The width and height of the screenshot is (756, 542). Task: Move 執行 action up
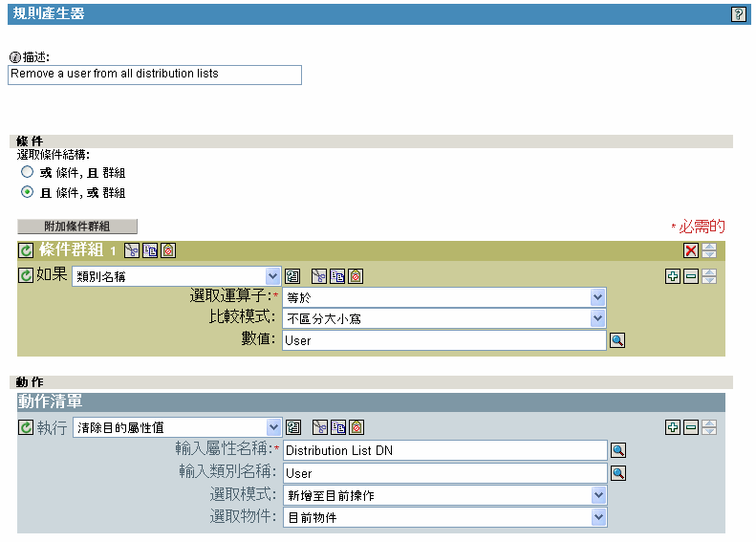click(709, 423)
